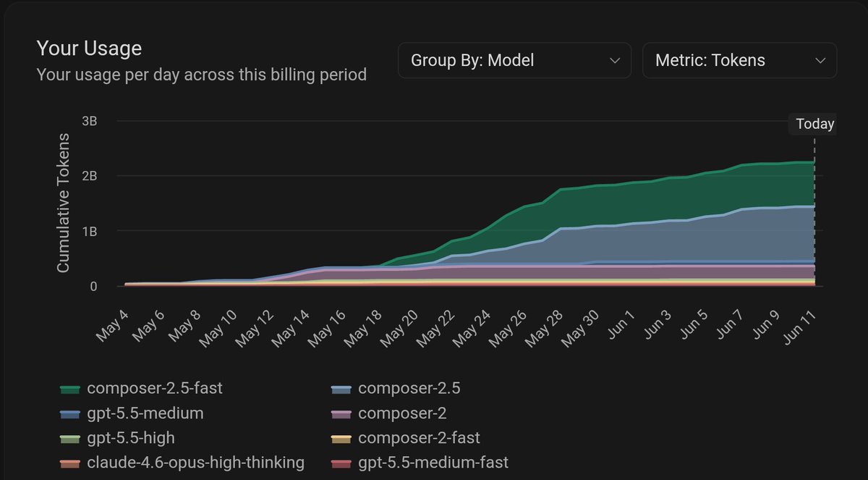Viewport: 868px width, 480px height.
Task: Click the claude-4.6-opus-high-thinking legend swatch
Action: point(70,463)
